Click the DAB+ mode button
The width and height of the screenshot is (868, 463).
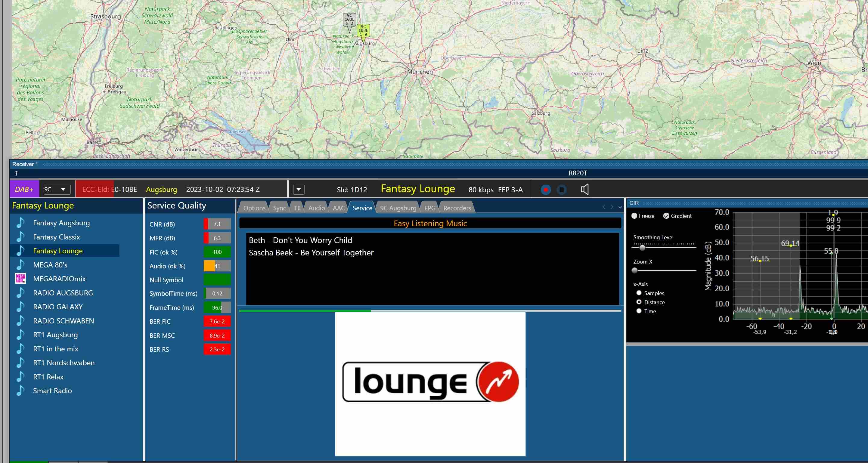click(x=24, y=190)
